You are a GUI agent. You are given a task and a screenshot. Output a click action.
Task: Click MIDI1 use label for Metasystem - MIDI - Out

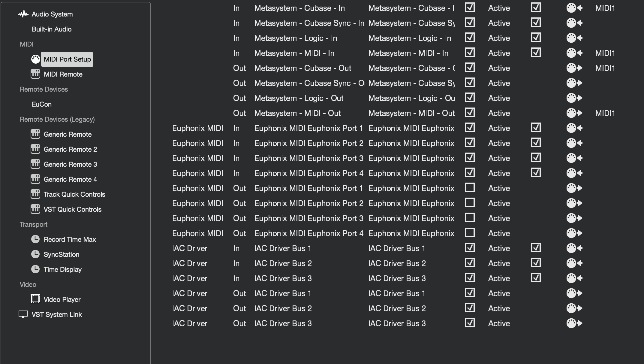tap(605, 113)
